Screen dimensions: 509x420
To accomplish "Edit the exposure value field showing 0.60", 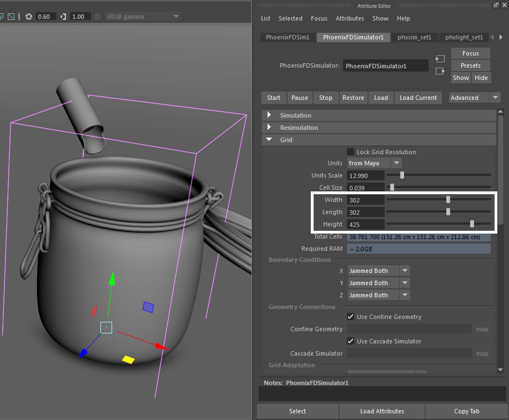I will [46, 17].
